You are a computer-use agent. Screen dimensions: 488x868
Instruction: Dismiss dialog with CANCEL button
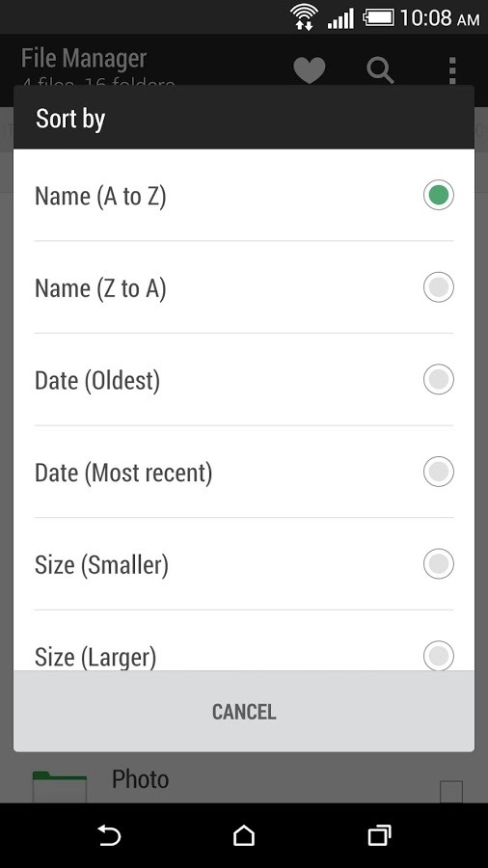pos(244,712)
